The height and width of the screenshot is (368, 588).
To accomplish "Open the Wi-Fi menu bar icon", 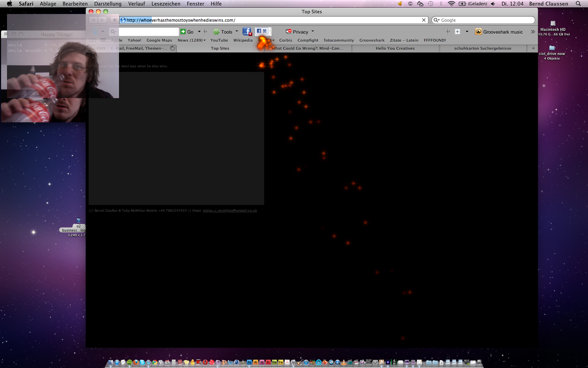I will click(451, 4).
